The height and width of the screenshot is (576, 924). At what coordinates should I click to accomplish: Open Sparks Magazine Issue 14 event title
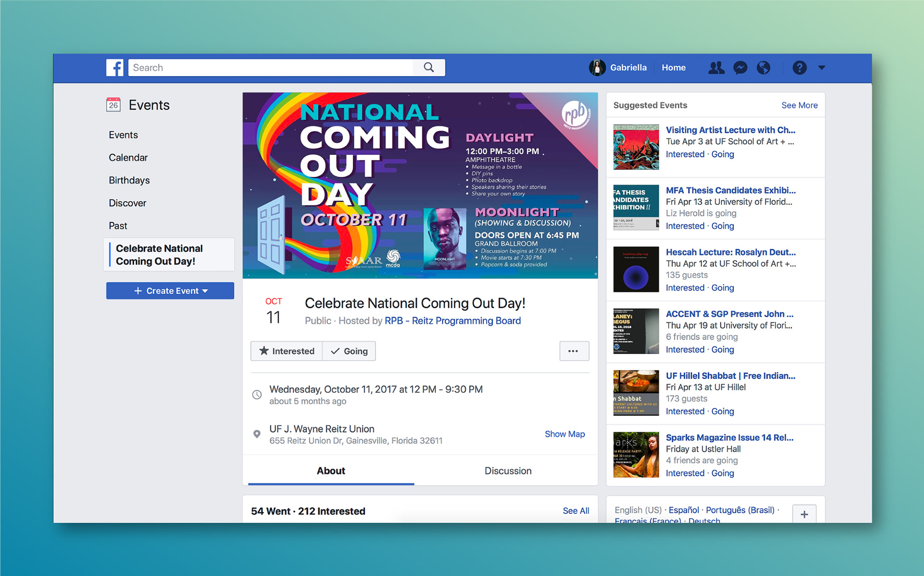click(730, 437)
